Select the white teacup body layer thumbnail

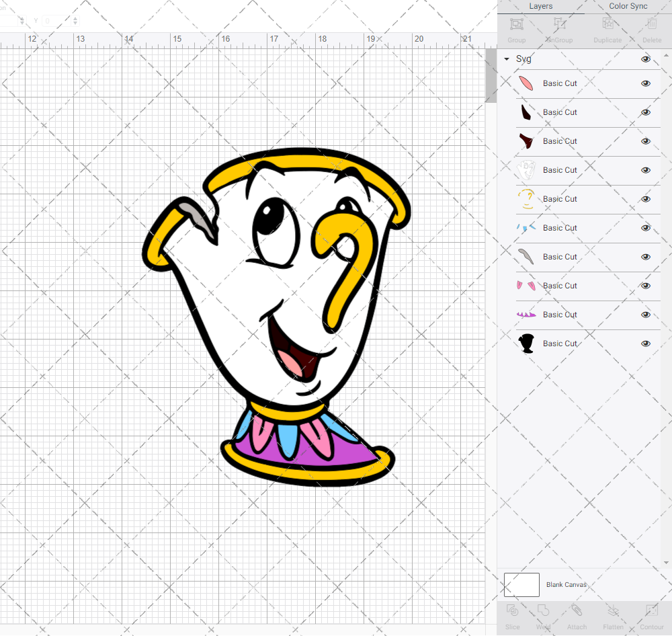point(526,170)
